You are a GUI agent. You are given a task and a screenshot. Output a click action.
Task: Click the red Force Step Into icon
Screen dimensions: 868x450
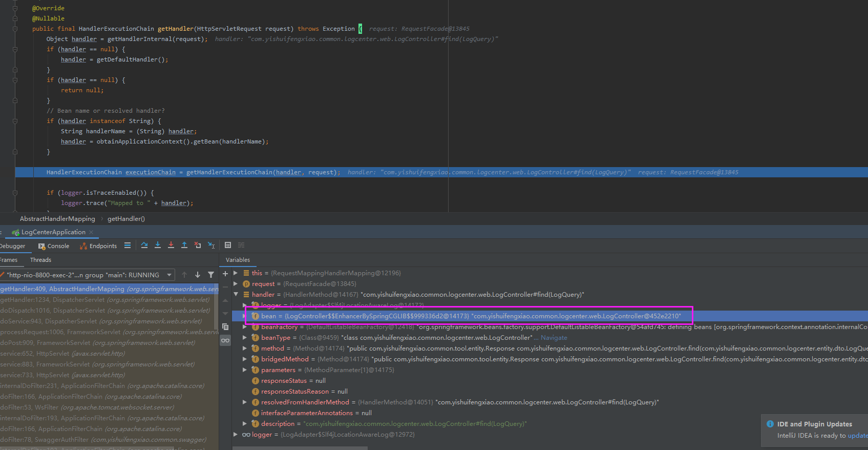tap(171, 246)
